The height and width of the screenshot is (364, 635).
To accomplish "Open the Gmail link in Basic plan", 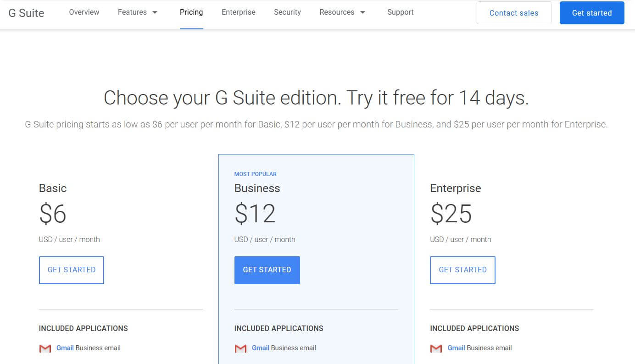I will (x=64, y=348).
